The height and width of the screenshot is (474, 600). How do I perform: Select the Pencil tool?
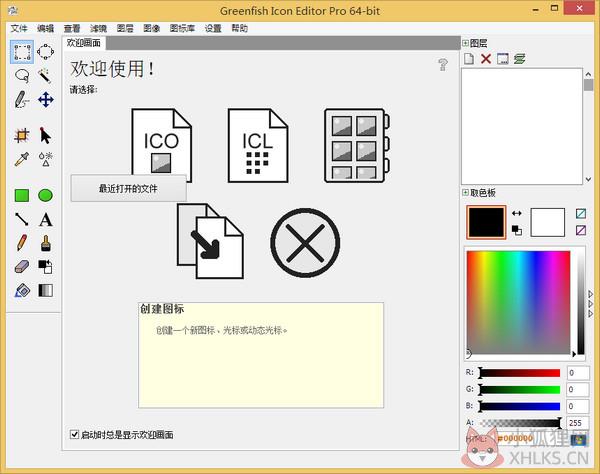click(x=22, y=243)
